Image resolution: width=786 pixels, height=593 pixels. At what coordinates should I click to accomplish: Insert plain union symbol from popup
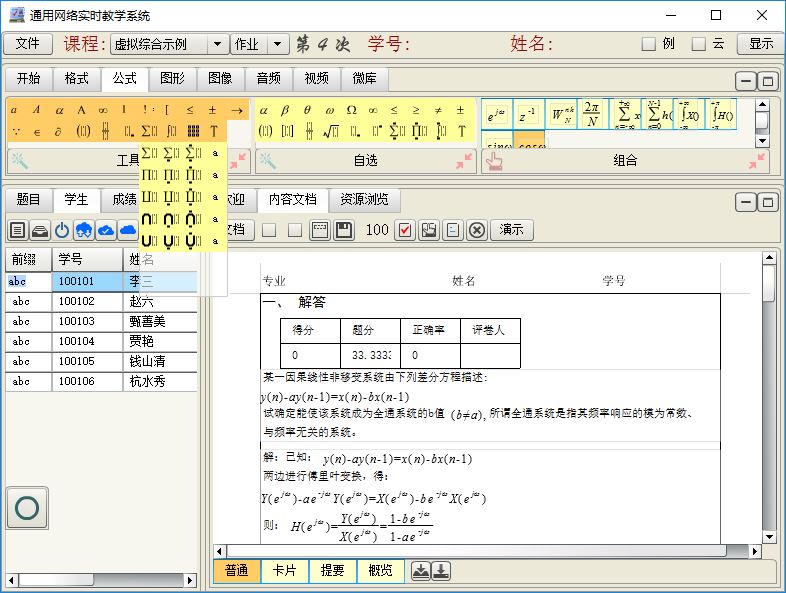point(149,241)
